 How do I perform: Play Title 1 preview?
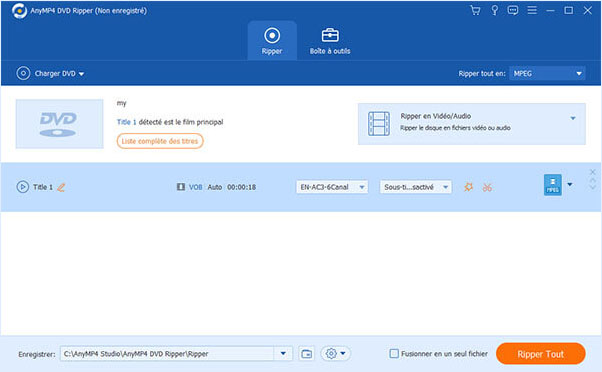pos(23,187)
